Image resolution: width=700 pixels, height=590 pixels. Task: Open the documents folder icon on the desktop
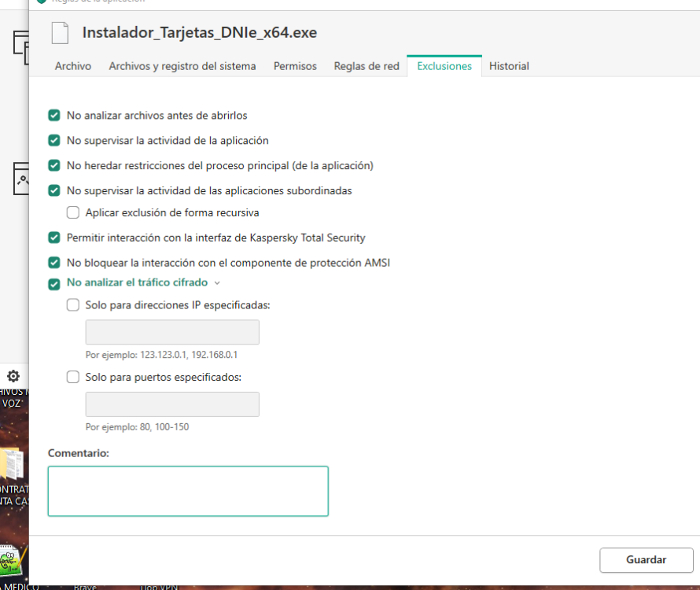(x=12, y=463)
